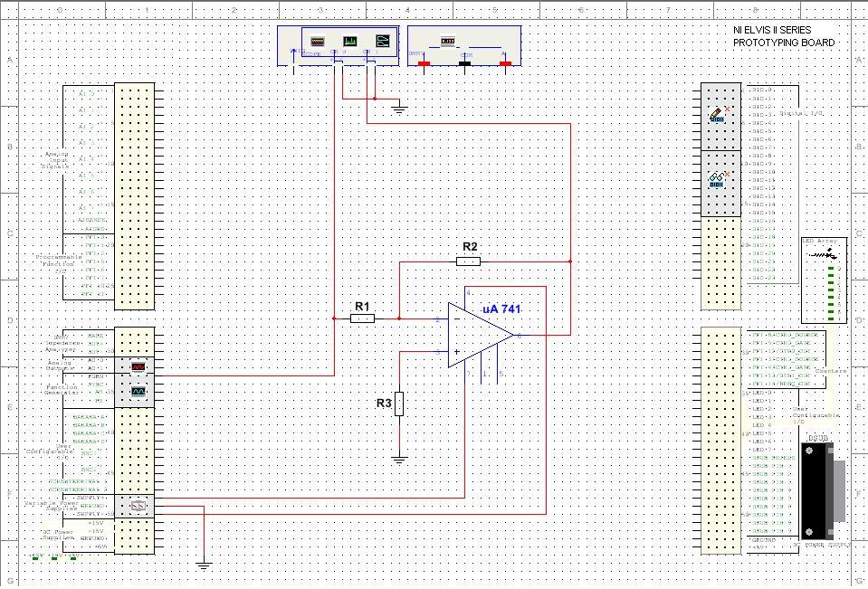Image resolution: width=868 pixels, height=589 pixels.
Task: Select resistor R3 component body
Action: pos(399,404)
